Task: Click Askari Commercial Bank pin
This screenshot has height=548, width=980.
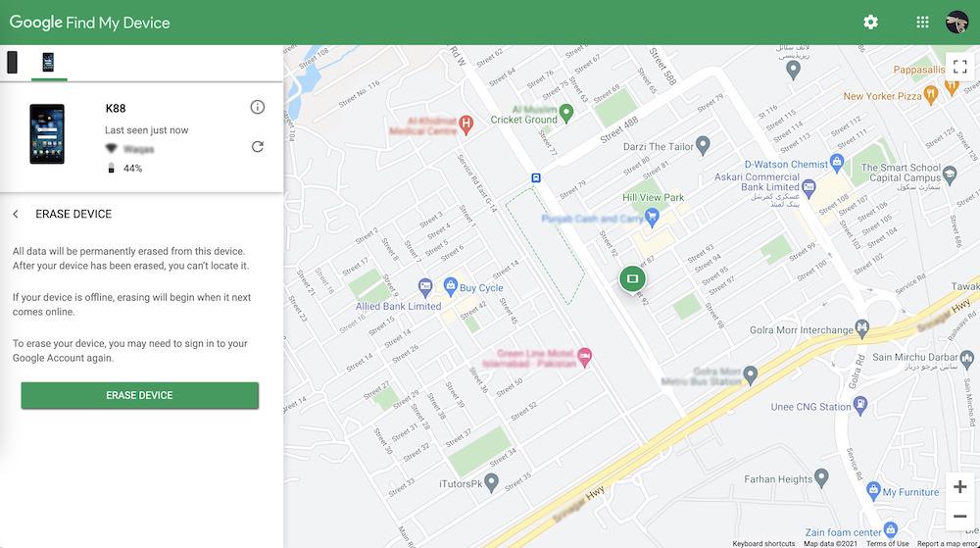Action: (808, 187)
